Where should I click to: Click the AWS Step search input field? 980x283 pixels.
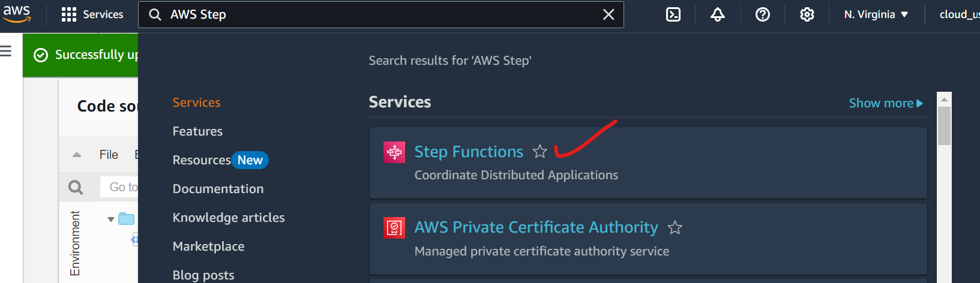pyautogui.click(x=378, y=14)
